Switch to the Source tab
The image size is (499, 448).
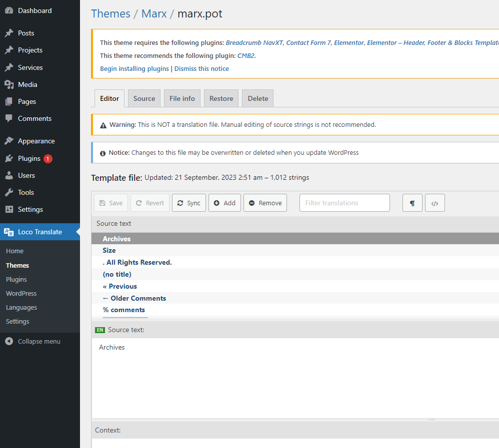click(x=144, y=98)
